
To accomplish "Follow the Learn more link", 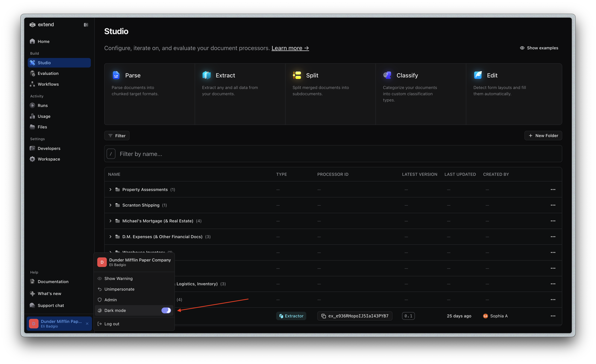I will click(290, 48).
